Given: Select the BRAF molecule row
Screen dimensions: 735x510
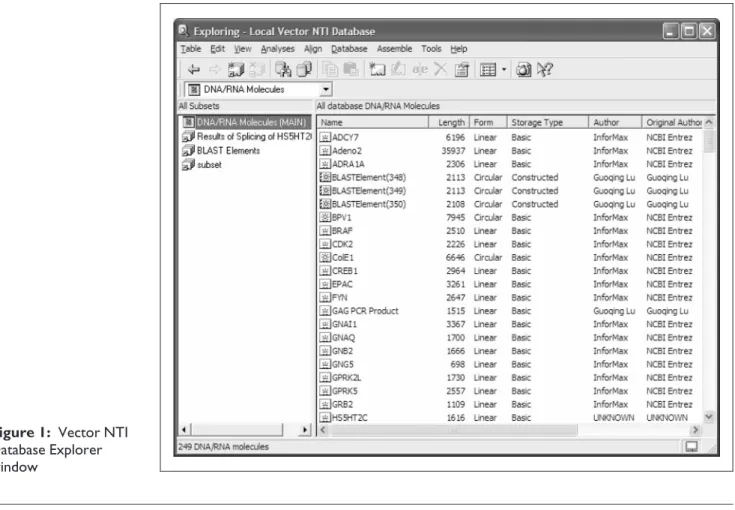Looking at the screenshot, I should (510, 231).
